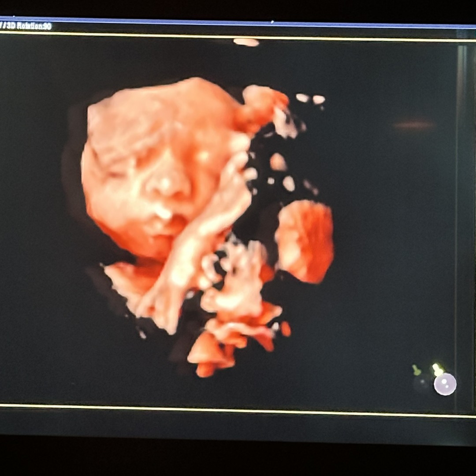Image resolution: width=476 pixels, height=476 pixels.
Task: Click the vertical strip at viewport's right edge
Action: click(x=461, y=220)
